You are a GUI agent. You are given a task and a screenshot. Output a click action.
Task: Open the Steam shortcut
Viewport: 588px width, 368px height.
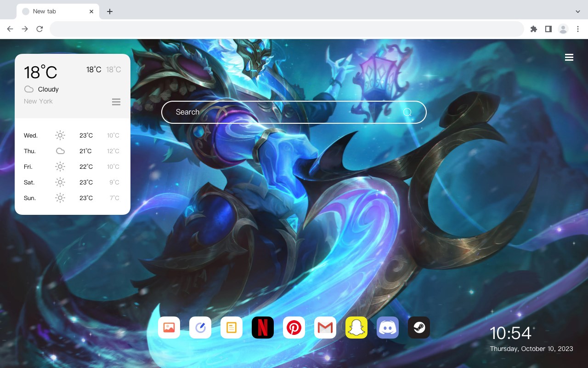coord(419,328)
